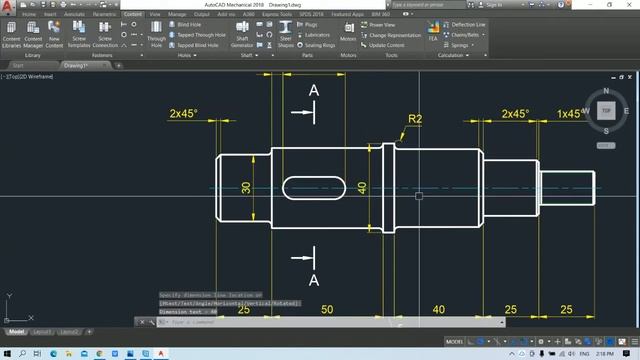
Task: Open the command line history arrow
Action: [502, 322]
